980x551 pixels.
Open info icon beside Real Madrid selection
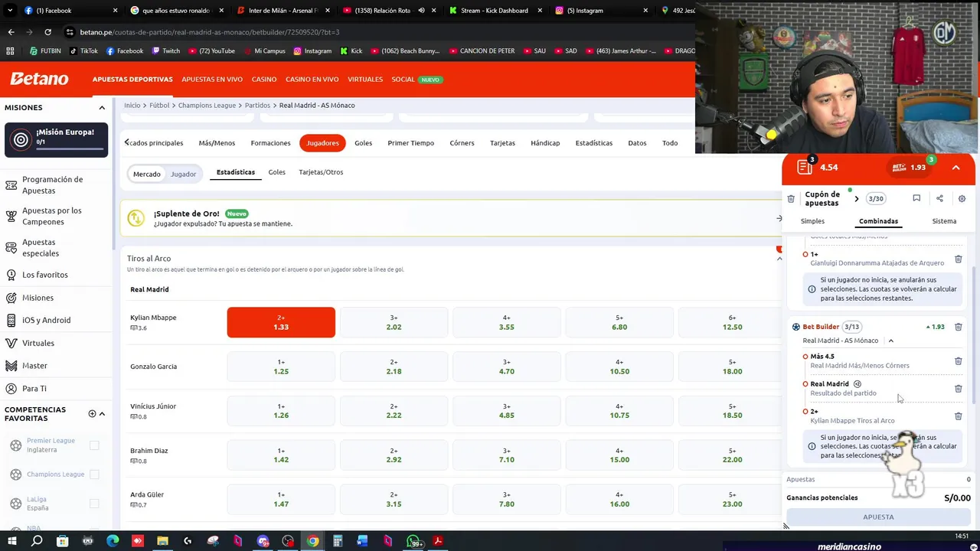[857, 384]
